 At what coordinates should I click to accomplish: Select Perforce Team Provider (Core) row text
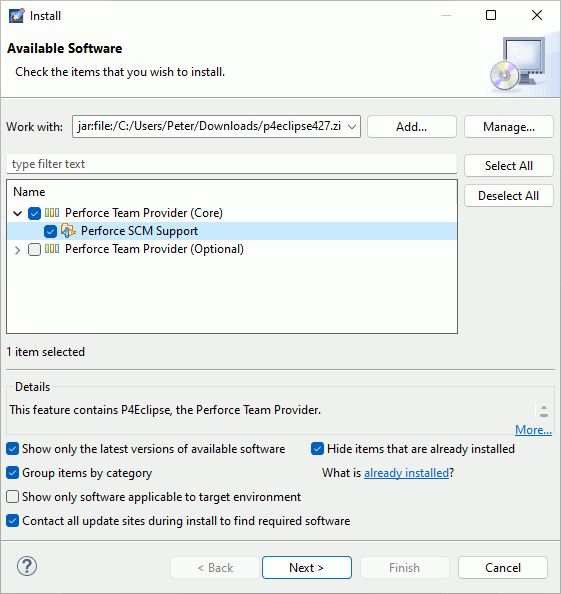(144, 213)
